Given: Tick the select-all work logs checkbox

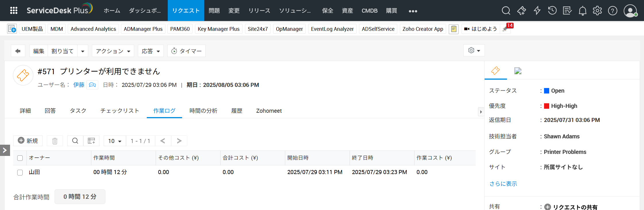Looking at the screenshot, I should (20, 158).
